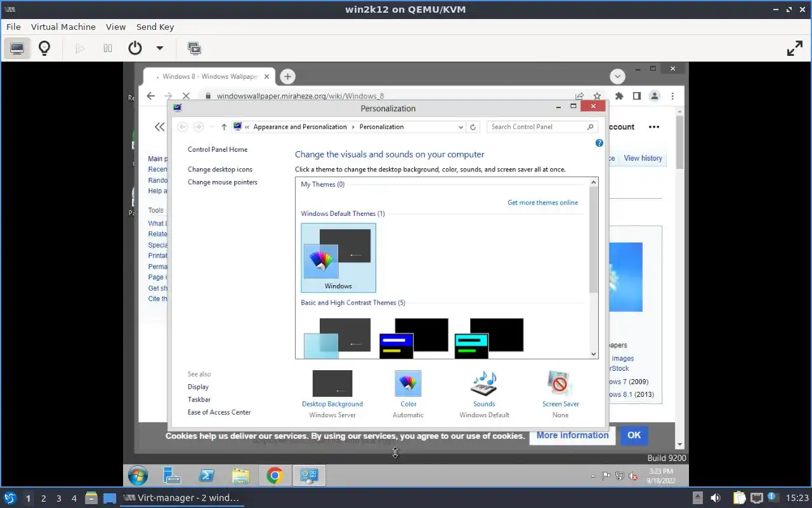Share this page from Chrome address bar

pyautogui.click(x=579, y=96)
